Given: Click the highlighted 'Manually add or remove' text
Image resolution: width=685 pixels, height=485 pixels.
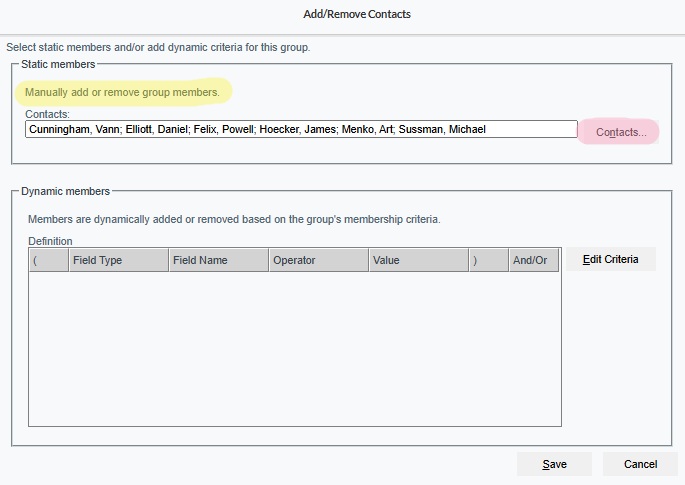Looking at the screenshot, I should 122,92.
